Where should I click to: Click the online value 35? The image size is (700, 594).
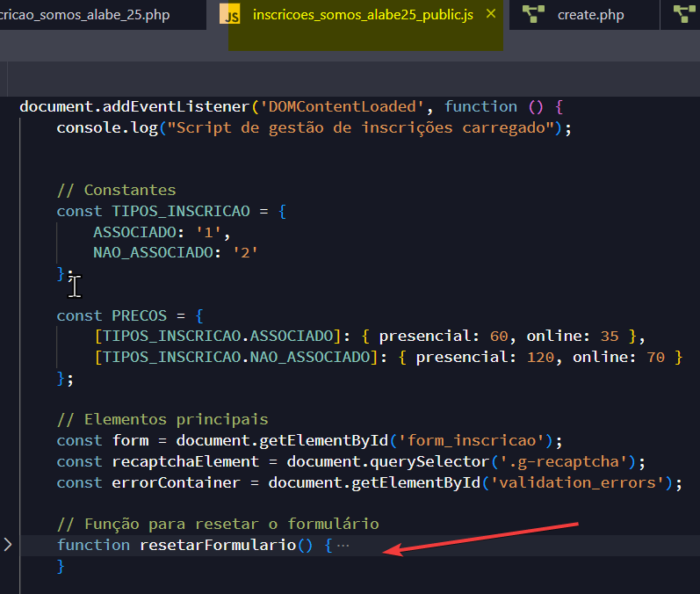610,337
